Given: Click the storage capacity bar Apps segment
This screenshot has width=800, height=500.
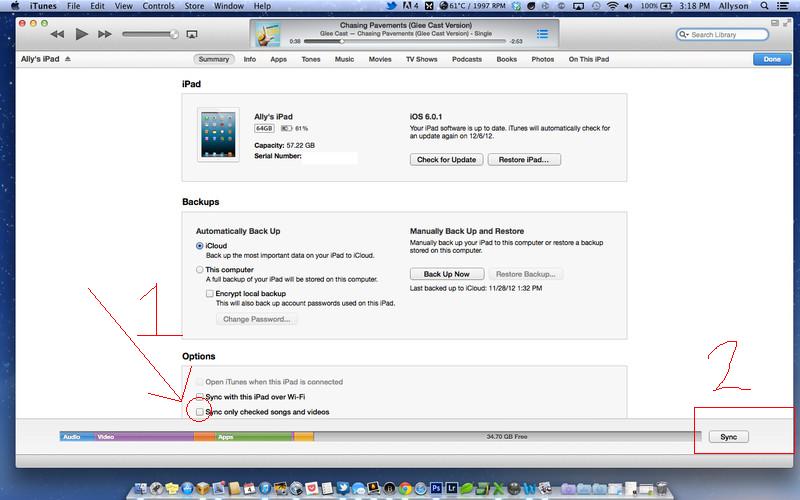Looking at the screenshot, I should click(x=254, y=437).
